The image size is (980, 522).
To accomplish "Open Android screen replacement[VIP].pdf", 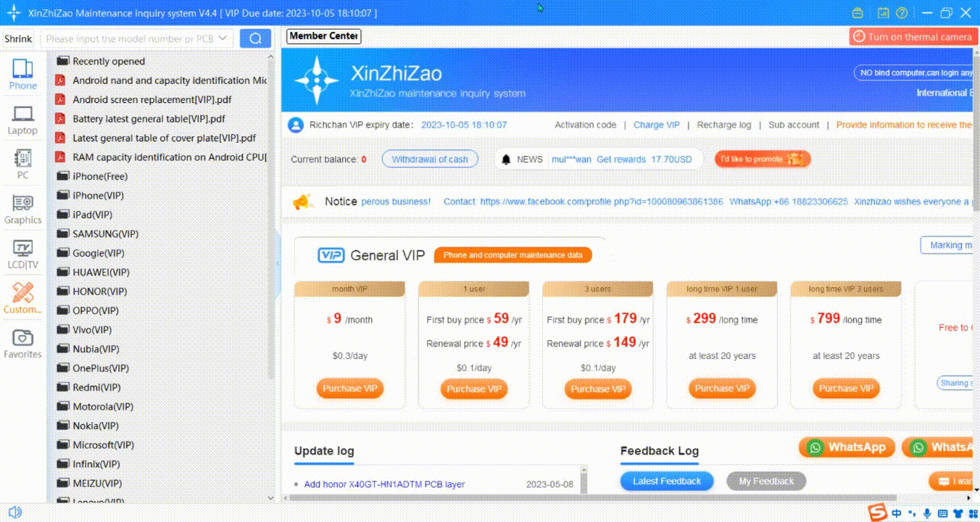I will pos(151,100).
